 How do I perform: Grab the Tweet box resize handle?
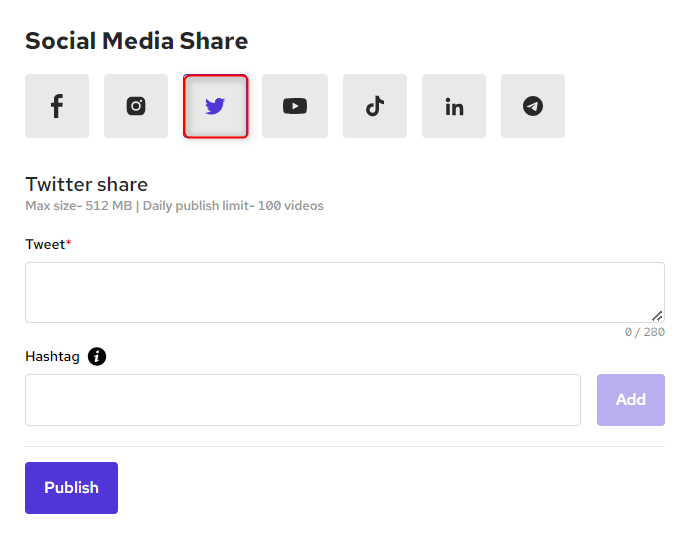(x=657, y=315)
